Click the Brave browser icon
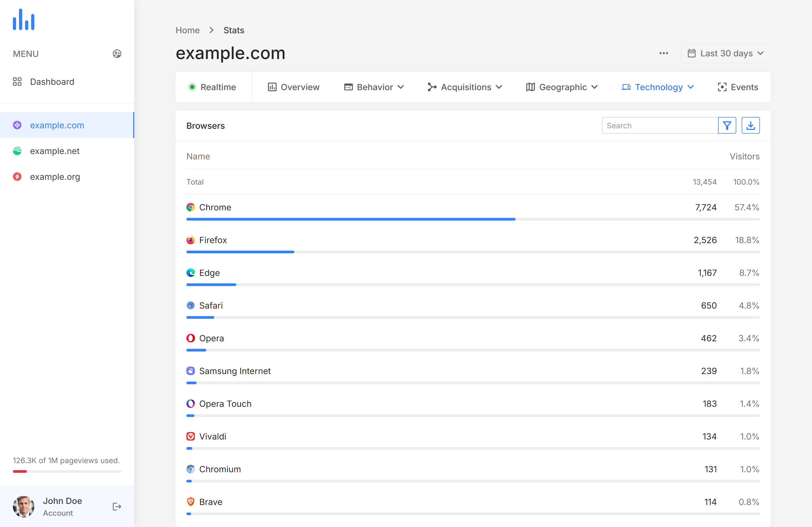Screen dimensions: 812x527 pos(190,502)
